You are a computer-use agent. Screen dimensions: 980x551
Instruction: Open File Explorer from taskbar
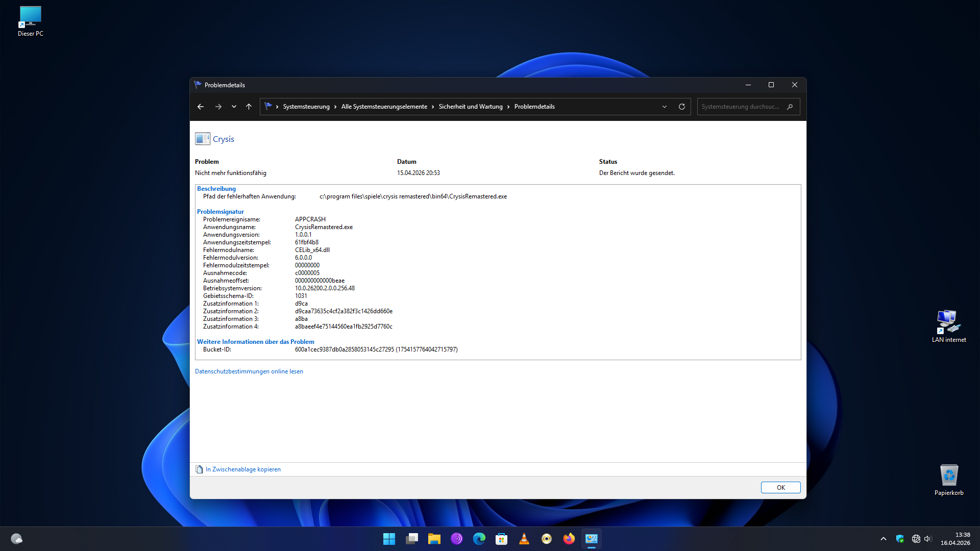434,539
